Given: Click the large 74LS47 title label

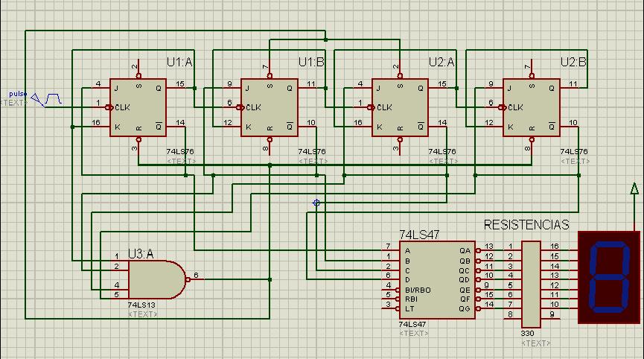Looking at the screenshot, I should click(x=419, y=235).
